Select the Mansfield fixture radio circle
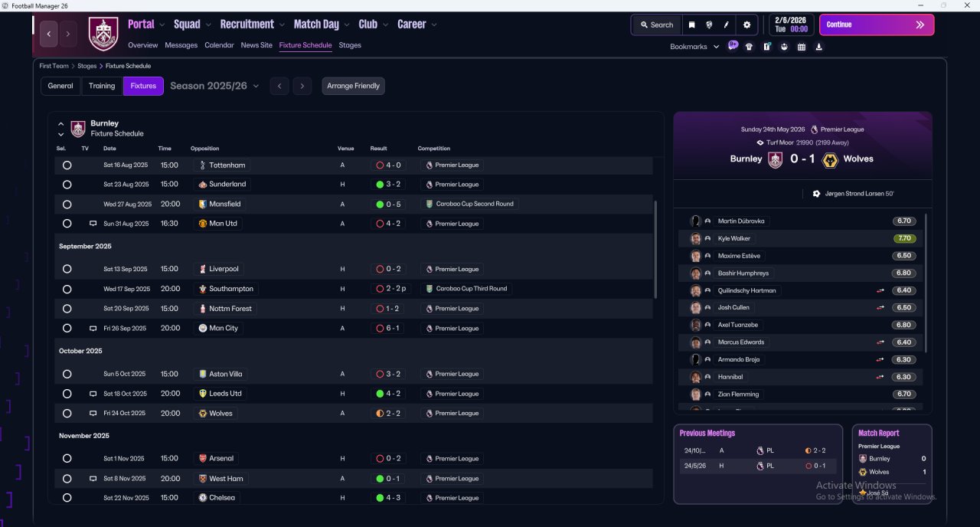The image size is (980, 527). point(67,205)
